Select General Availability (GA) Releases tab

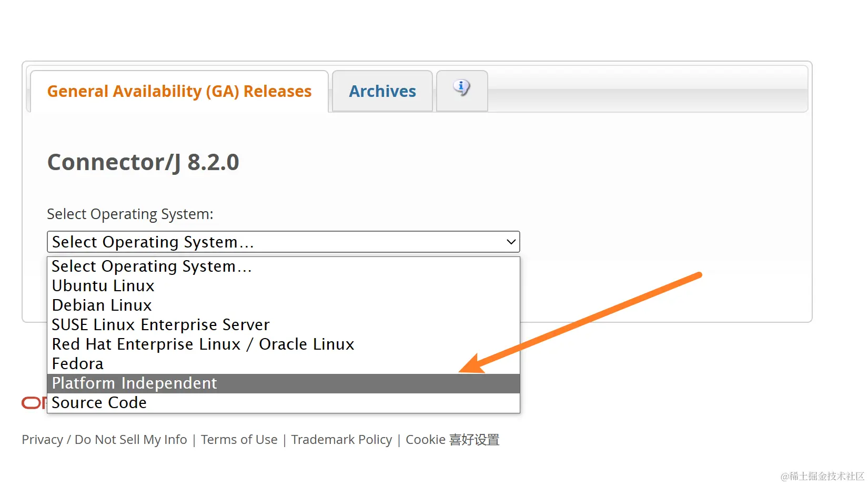pos(179,91)
